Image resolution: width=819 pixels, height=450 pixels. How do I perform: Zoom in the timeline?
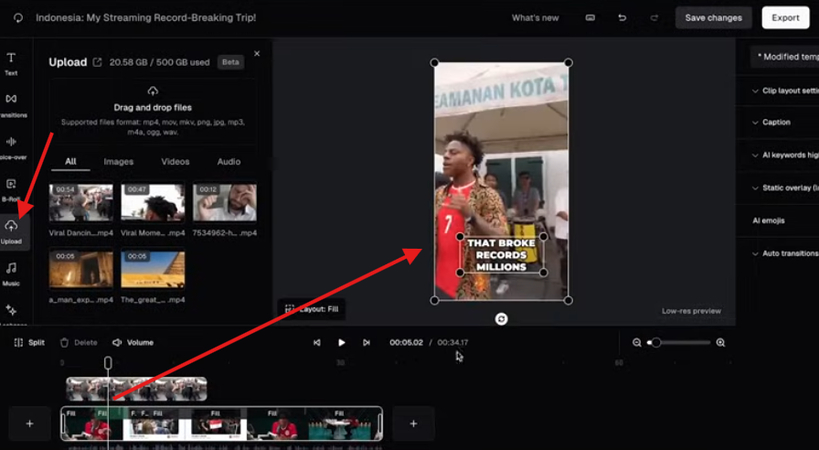tap(720, 342)
